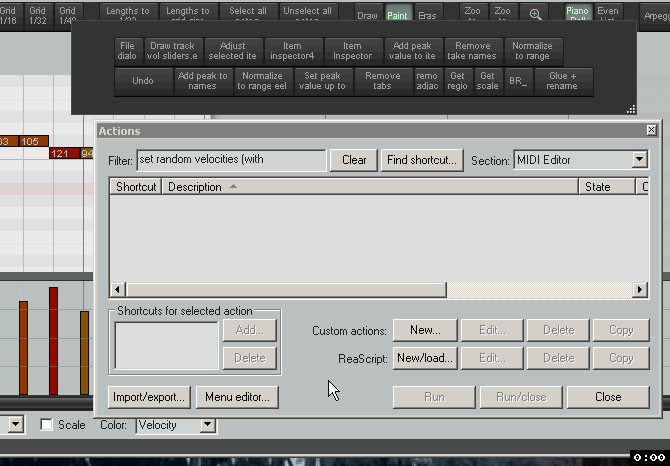Open the Menu editor... button
The width and height of the screenshot is (670, 466).
point(238,397)
